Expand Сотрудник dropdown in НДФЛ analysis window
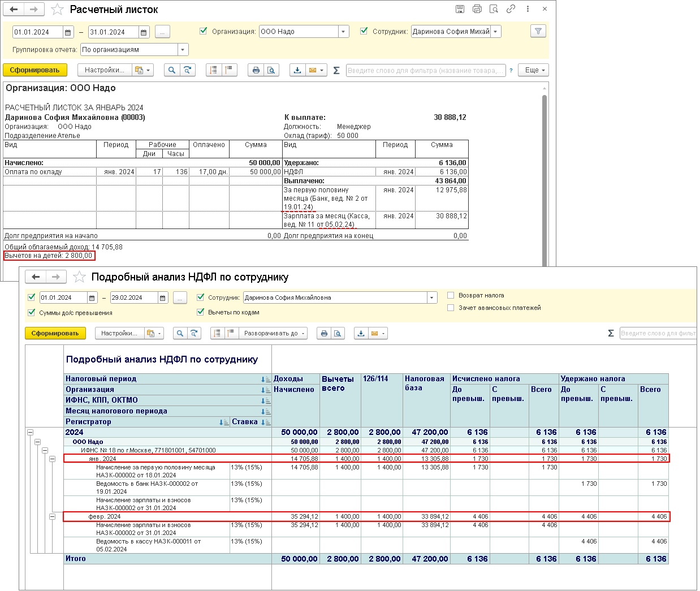700x591 pixels. (x=432, y=297)
